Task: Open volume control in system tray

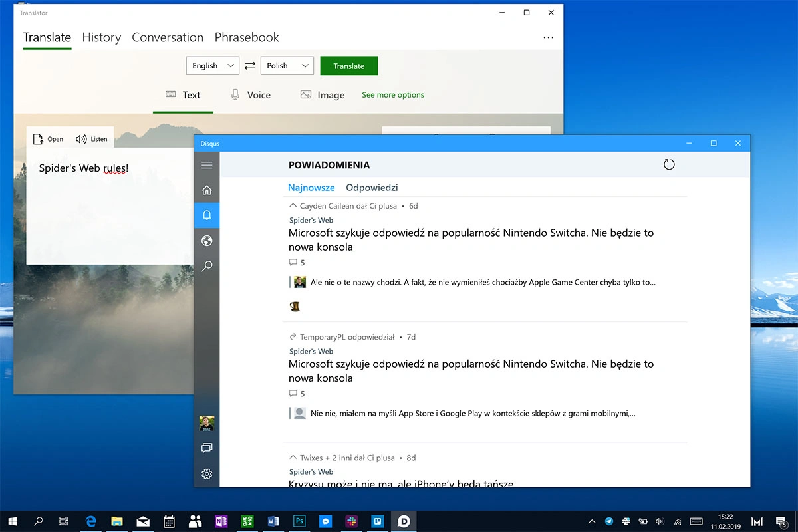Action: point(660,521)
